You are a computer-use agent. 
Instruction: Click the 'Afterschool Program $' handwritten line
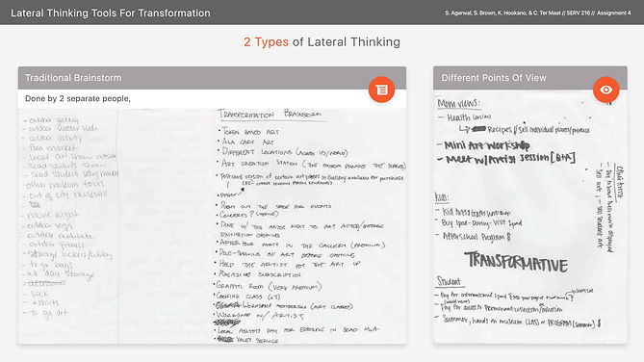(474, 237)
